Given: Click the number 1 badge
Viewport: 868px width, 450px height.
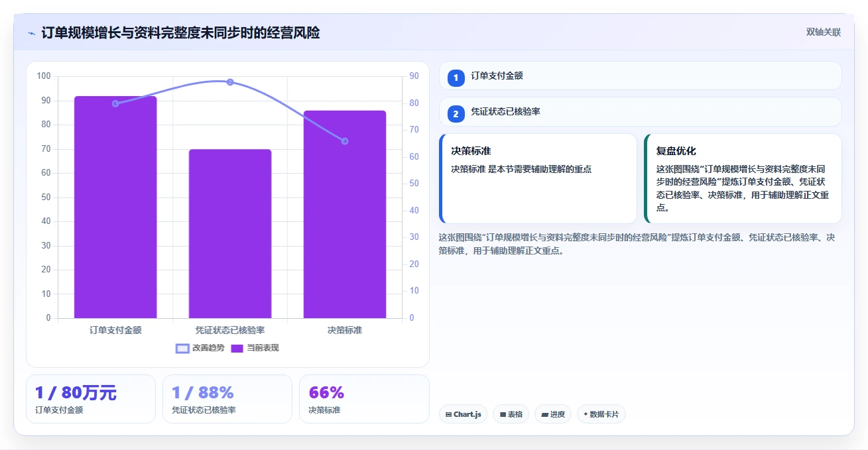Looking at the screenshot, I should click(456, 78).
